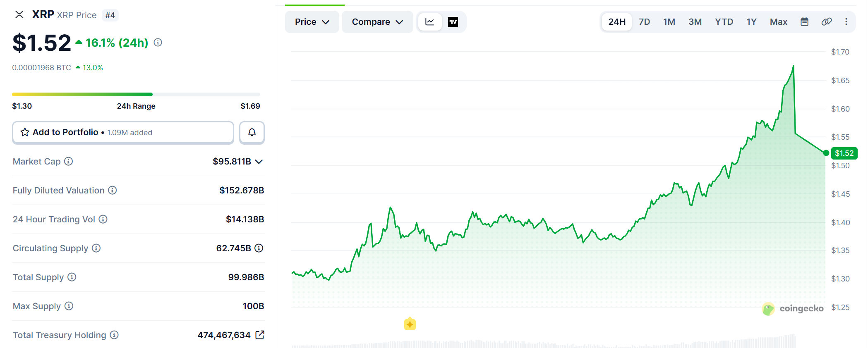Click the chart's current price end dot
The height and width of the screenshot is (348, 868).
[x=826, y=153]
